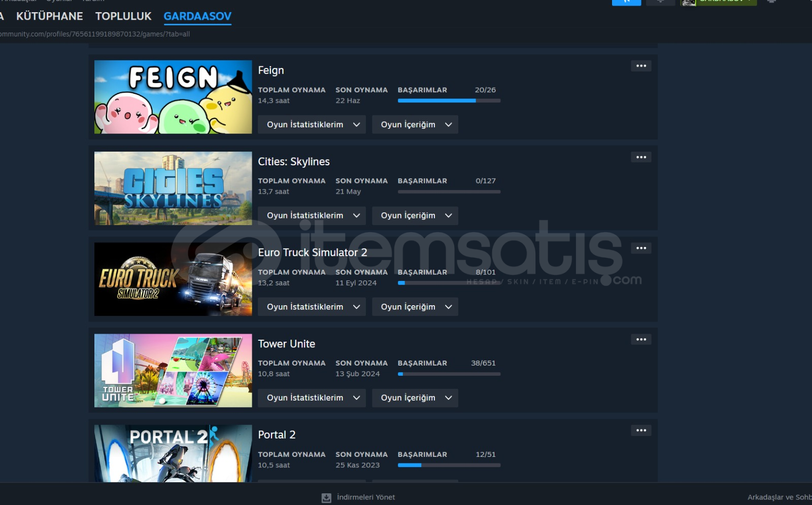Open the Cities: Skylines title link
This screenshot has height=505, width=812.
294,162
